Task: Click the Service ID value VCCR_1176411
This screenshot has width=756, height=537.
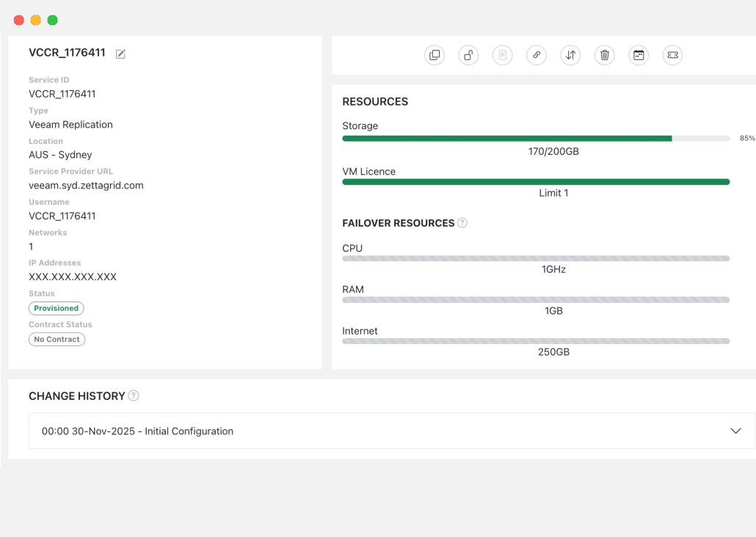Action: click(62, 94)
